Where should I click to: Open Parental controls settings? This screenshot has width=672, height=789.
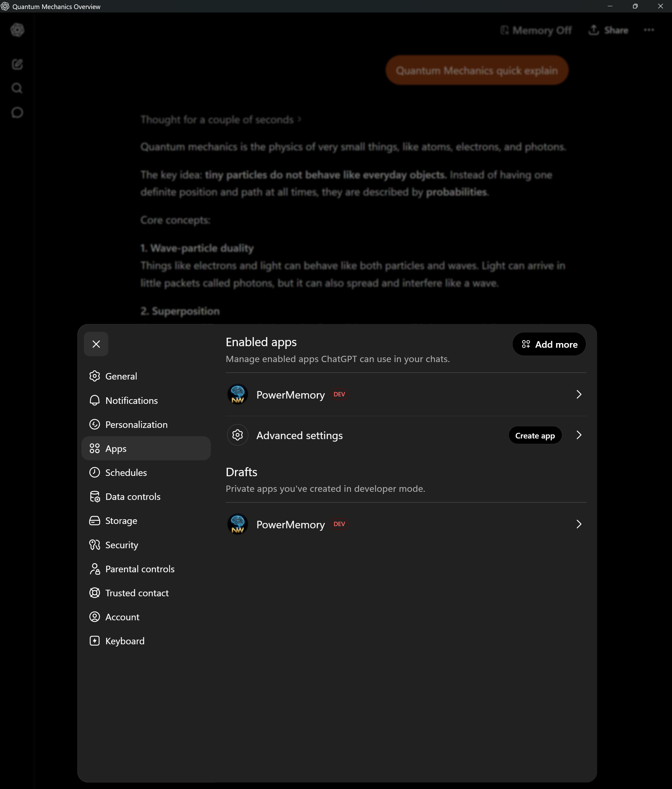146,569
